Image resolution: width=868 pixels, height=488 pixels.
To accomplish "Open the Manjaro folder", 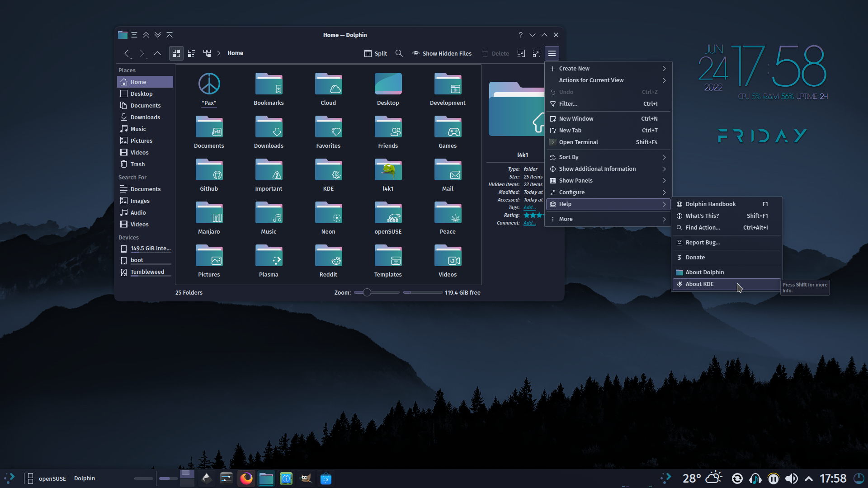I will (209, 218).
